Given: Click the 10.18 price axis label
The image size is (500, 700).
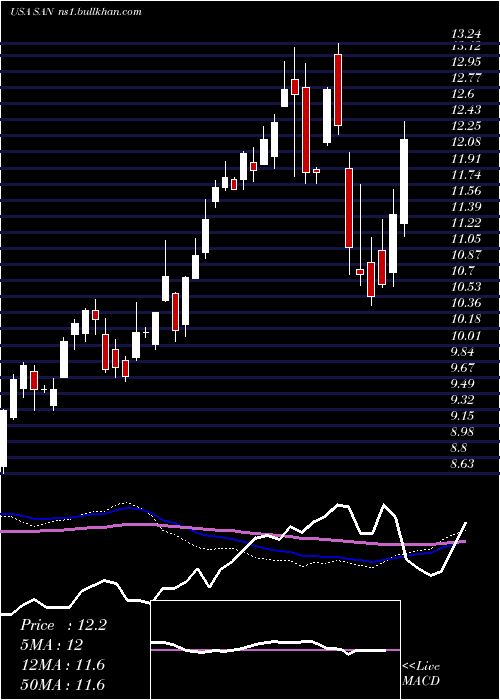Looking at the screenshot, I should tap(467, 320).
